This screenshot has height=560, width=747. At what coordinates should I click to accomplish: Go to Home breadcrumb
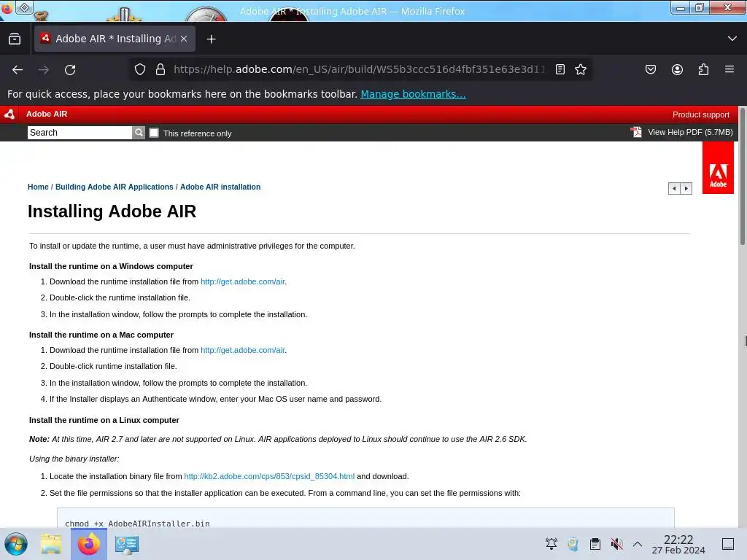click(38, 187)
